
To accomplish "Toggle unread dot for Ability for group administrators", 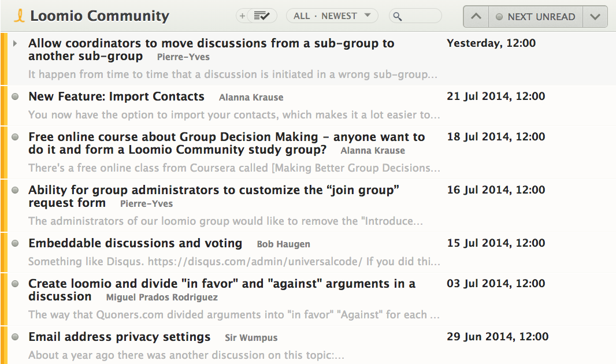I will coord(16,190).
